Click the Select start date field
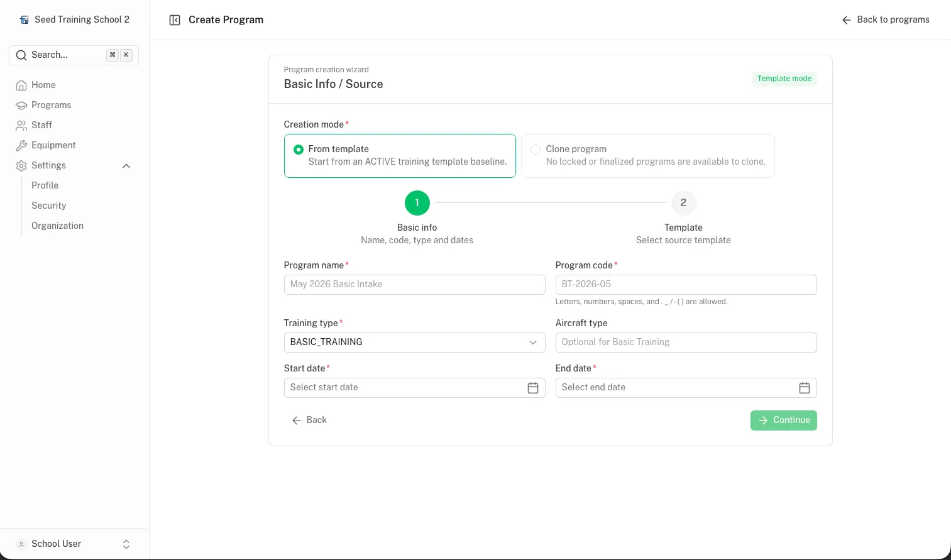 pos(415,388)
